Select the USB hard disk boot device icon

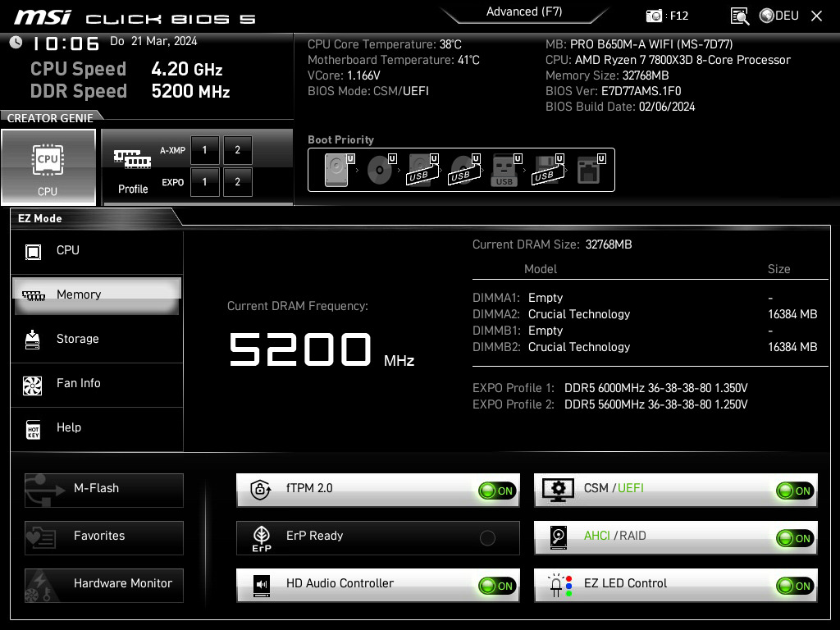[x=422, y=170]
